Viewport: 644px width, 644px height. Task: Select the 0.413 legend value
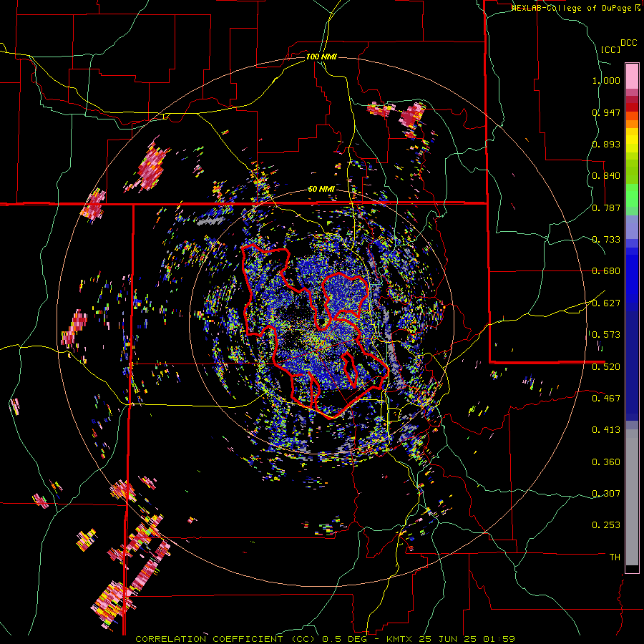point(606,430)
